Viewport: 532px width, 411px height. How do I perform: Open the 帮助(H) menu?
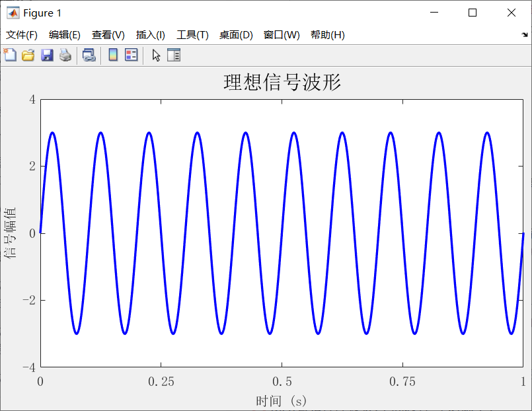click(x=328, y=35)
